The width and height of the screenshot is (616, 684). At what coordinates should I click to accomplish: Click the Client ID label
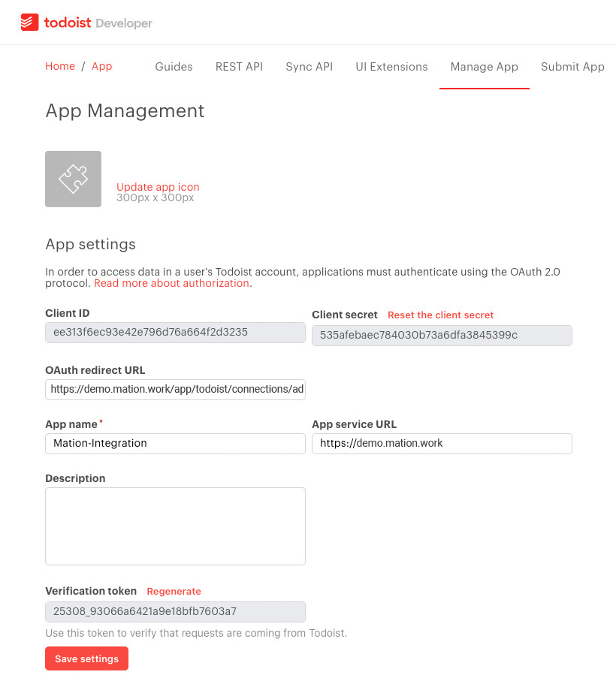(67, 313)
